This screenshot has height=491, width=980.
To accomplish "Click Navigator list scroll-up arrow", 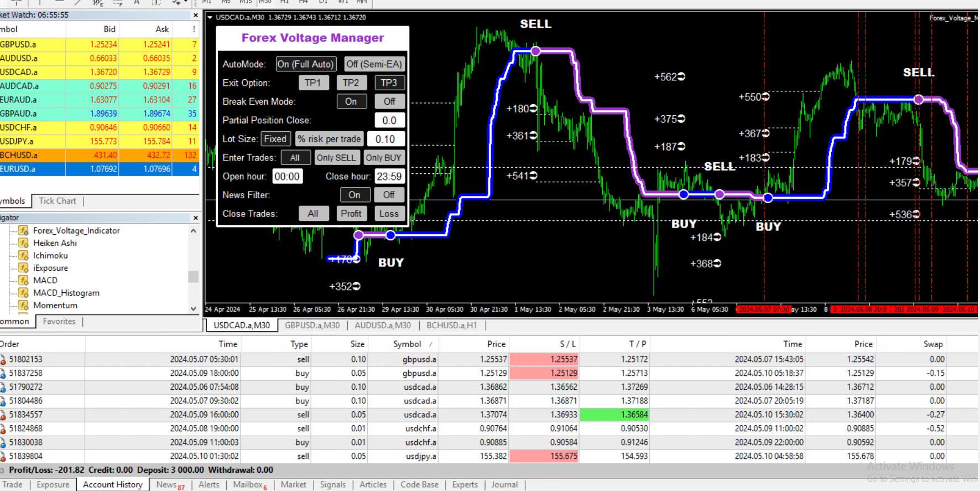I will pyautogui.click(x=193, y=231).
